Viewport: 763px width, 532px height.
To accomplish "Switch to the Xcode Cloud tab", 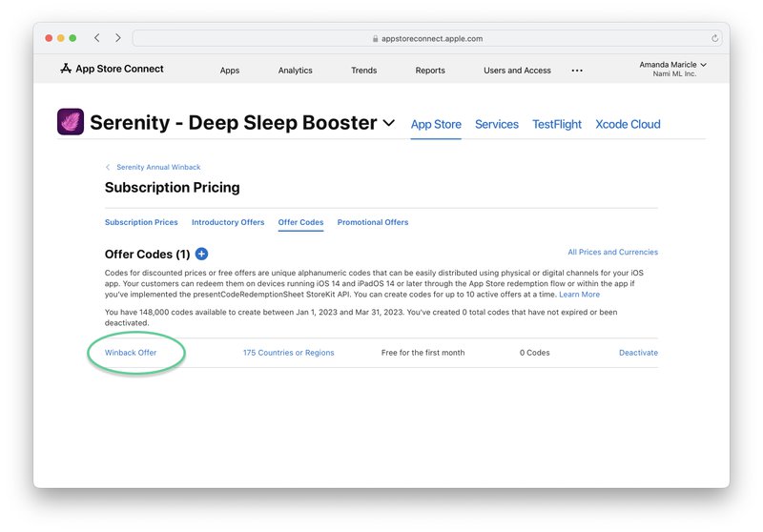I will pos(628,125).
